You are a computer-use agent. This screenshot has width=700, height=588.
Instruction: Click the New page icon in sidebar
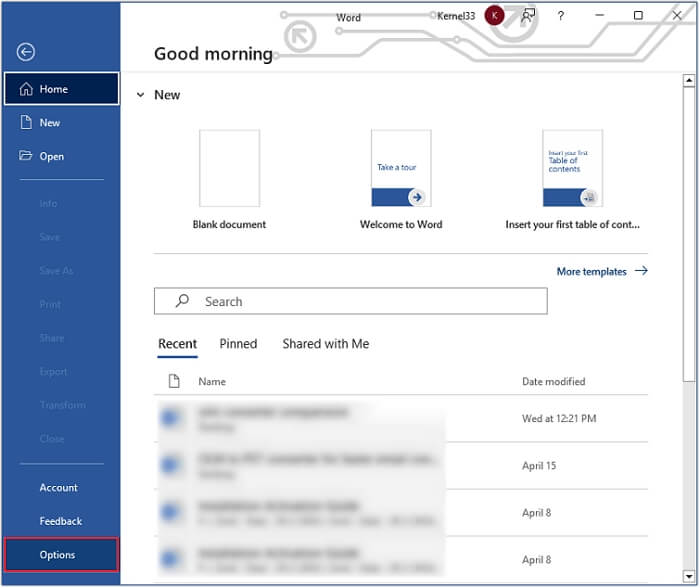[x=26, y=122]
